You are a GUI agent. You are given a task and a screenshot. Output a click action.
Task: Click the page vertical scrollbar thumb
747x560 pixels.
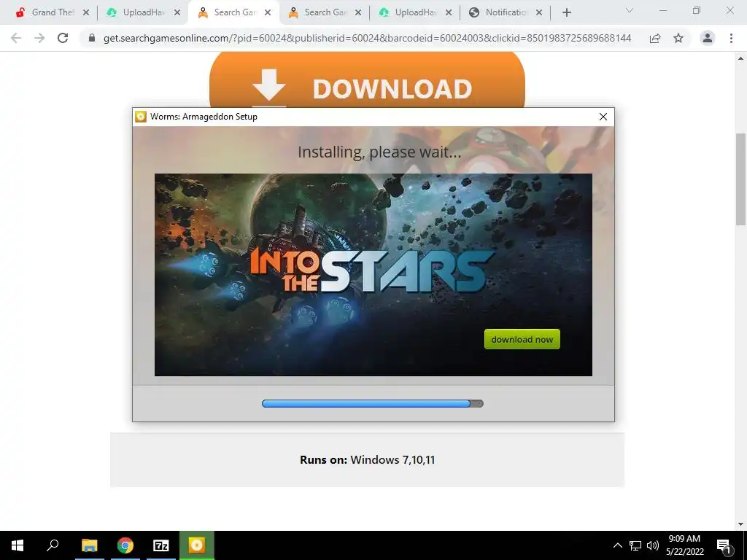(741, 179)
